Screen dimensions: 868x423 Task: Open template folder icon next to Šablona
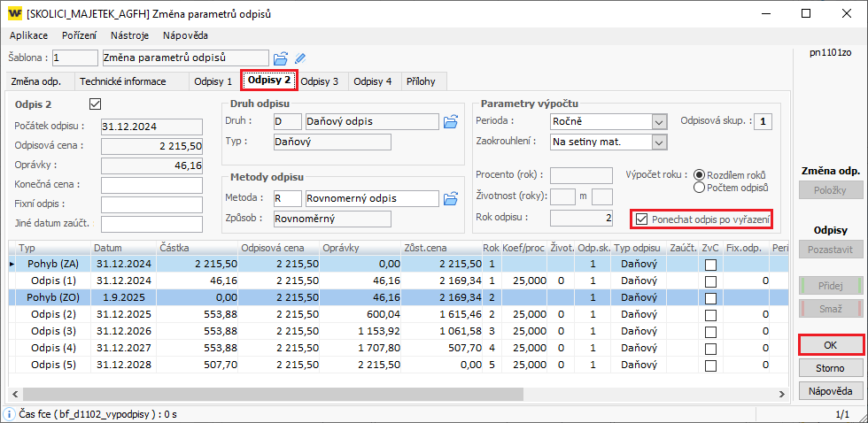click(x=281, y=58)
